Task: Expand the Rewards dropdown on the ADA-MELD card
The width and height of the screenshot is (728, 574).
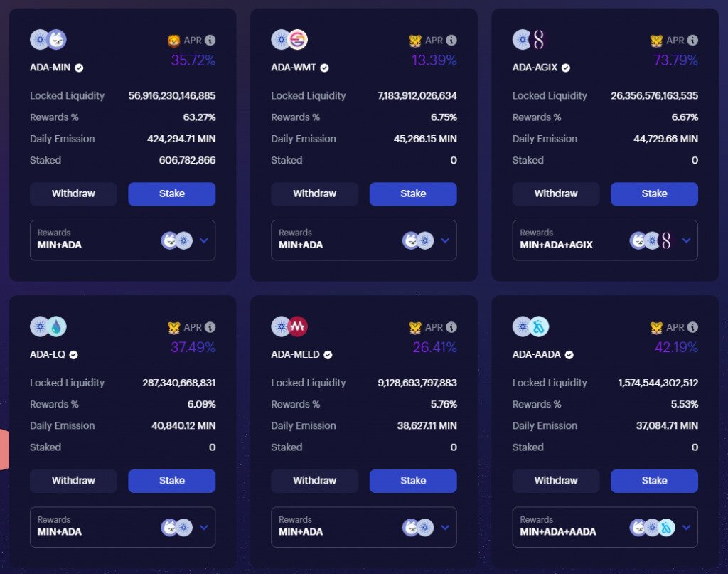Action: pyautogui.click(x=444, y=527)
